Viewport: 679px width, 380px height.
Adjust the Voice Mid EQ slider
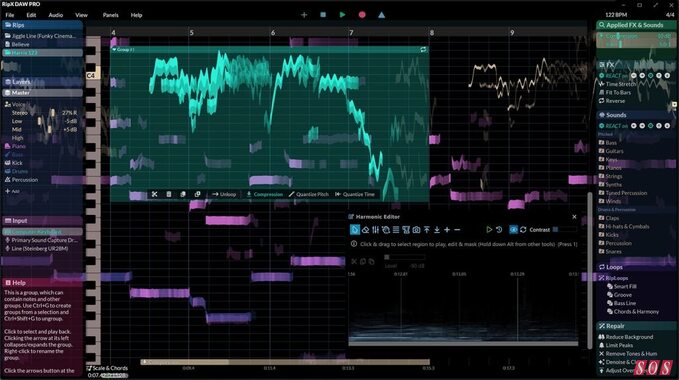pos(49,129)
